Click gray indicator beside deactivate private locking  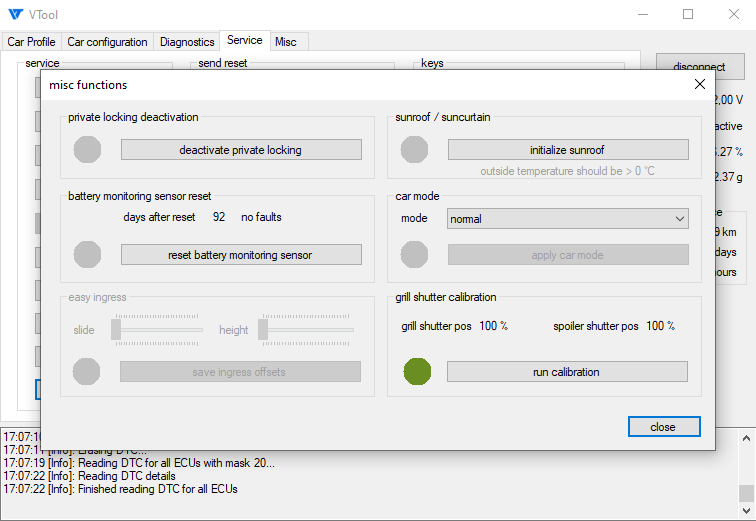(88, 150)
